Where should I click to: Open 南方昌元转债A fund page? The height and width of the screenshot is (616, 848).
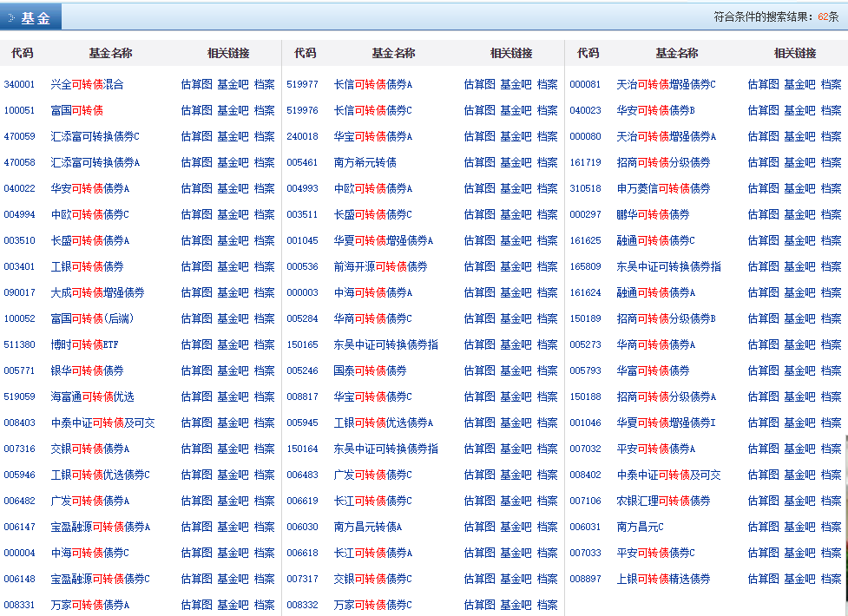pyautogui.click(x=368, y=527)
